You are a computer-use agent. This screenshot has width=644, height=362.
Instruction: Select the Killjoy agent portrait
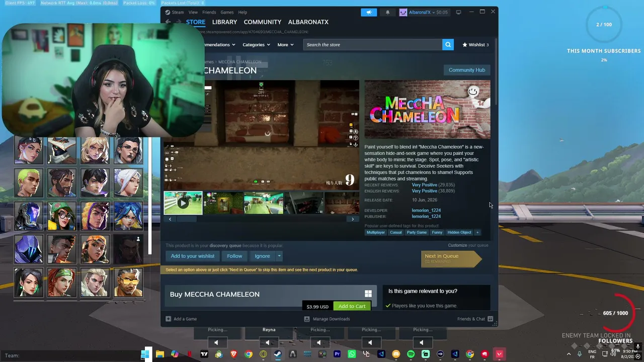click(x=62, y=216)
